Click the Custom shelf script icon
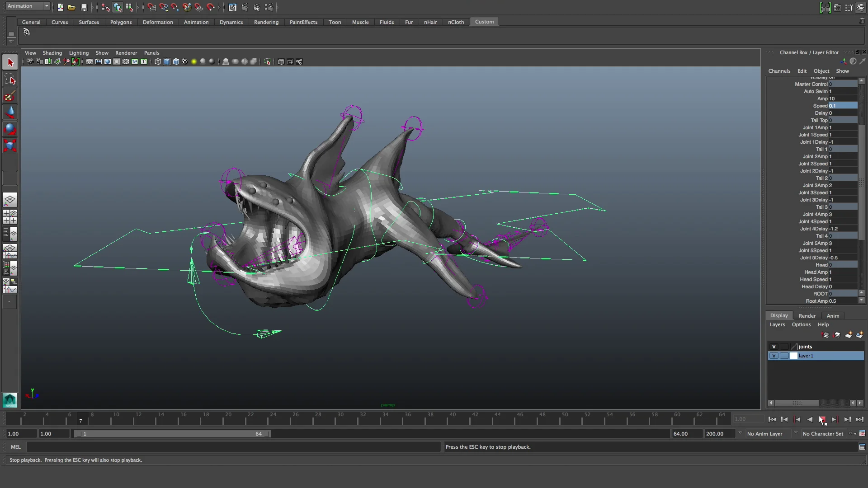Screen dimensions: 868x488 point(26,32)
